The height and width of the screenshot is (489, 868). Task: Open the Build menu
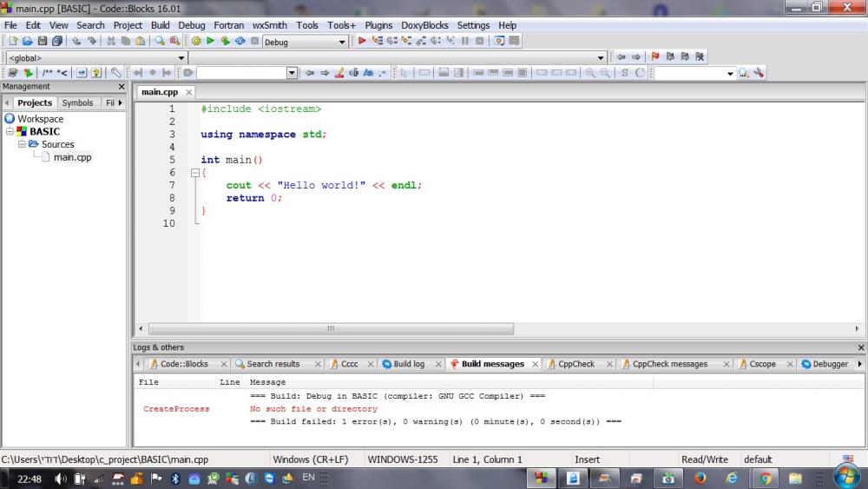160,25
